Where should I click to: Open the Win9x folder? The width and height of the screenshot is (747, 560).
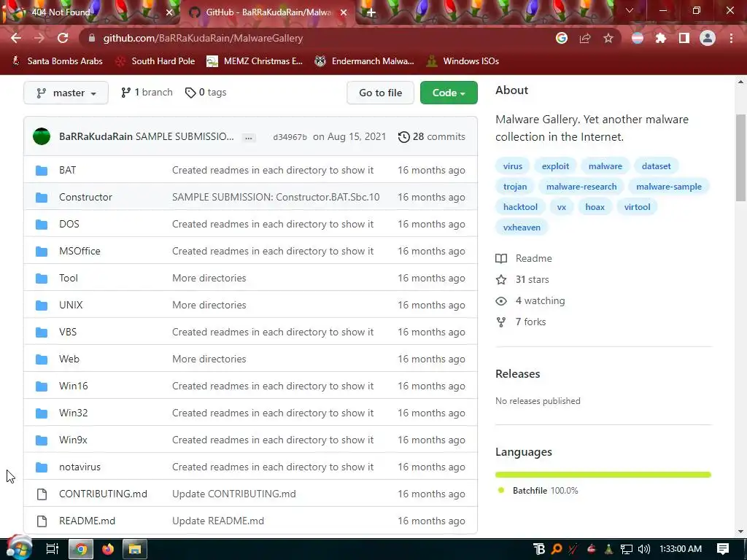point(73,440)
